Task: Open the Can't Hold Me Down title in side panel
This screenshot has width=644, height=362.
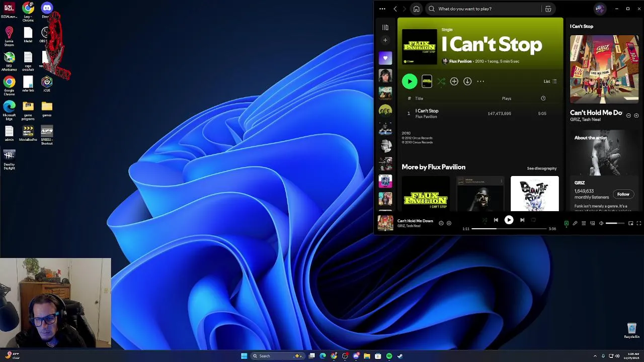Action: pos(596,113)
